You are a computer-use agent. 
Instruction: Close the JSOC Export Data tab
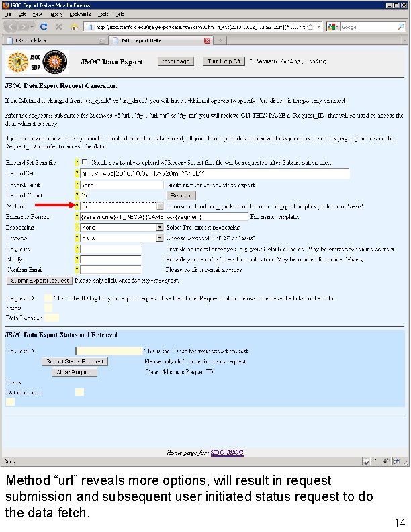207,40
